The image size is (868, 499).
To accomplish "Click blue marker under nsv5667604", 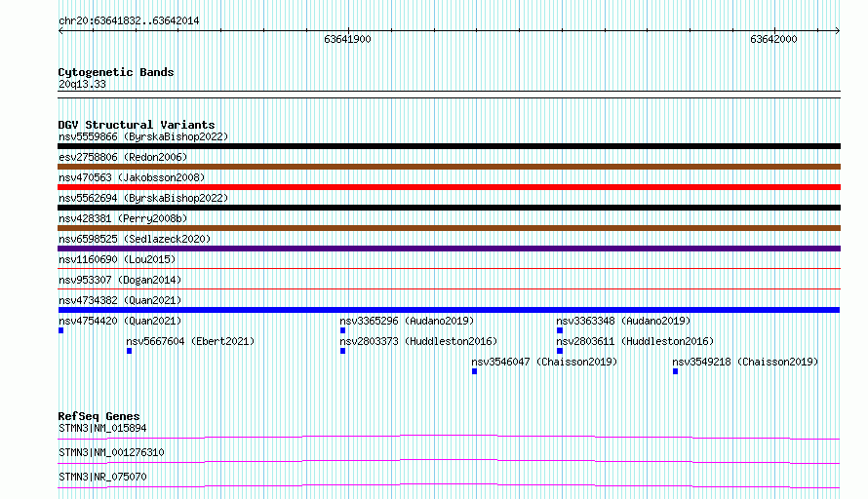I will tap(129, 351).
